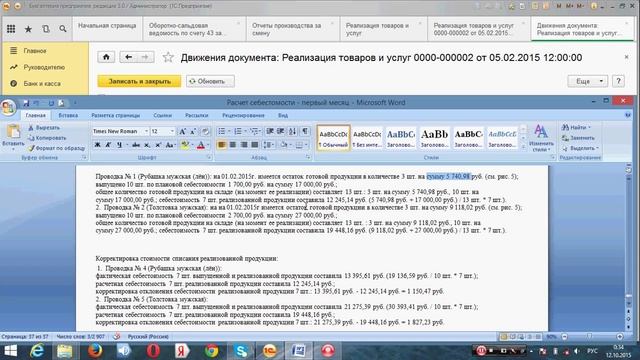Open Font (Шрифт) dialog launcher
The image size is (640, 360).
pos(209,157)
